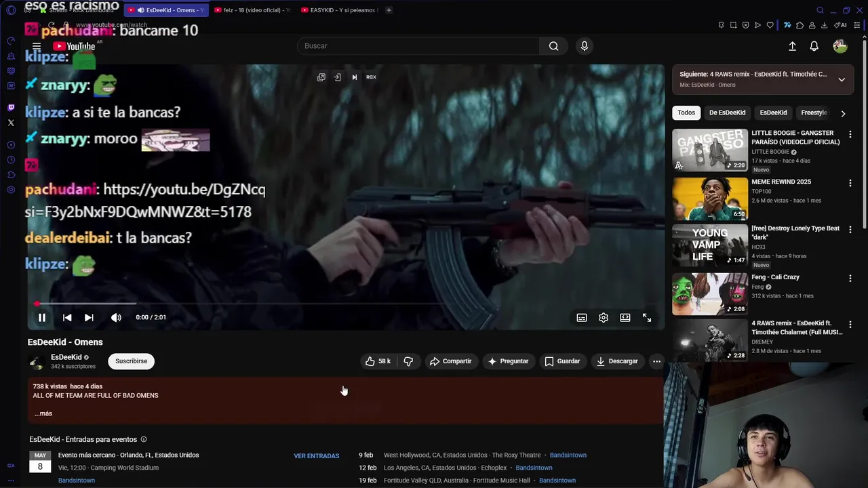Show info icon beside Entradas para eventos
868x488 pixels.
click(x=143, y=440)
